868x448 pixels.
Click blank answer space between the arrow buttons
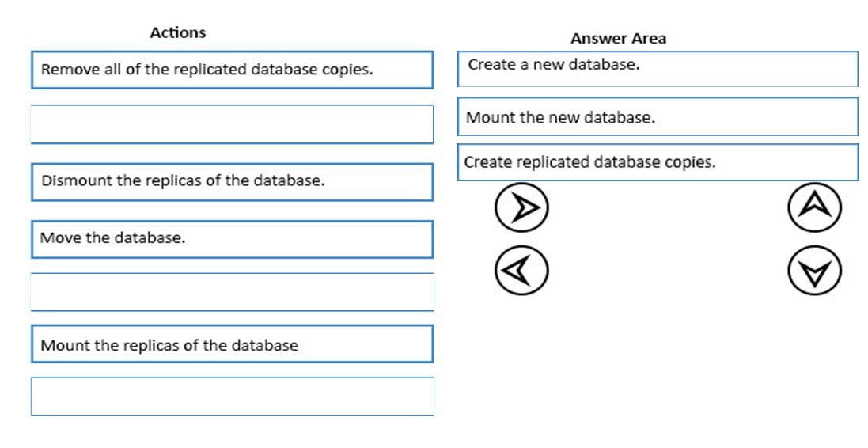tap(668, 239)
